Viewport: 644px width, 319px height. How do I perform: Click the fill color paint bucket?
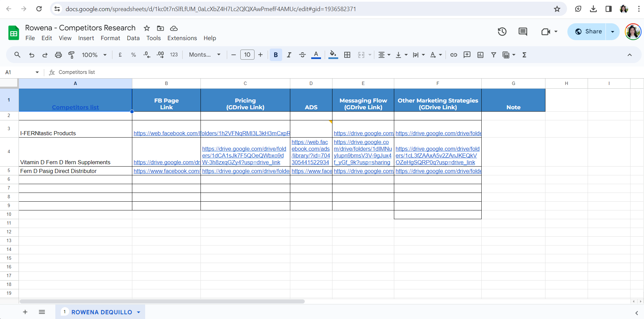(x=333, y=55)
